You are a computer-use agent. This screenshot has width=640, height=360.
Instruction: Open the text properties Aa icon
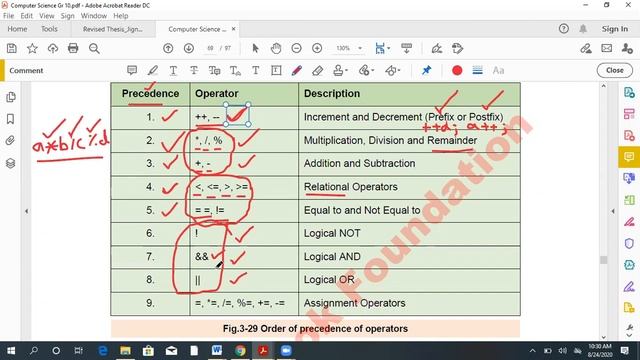coord(498,70)
